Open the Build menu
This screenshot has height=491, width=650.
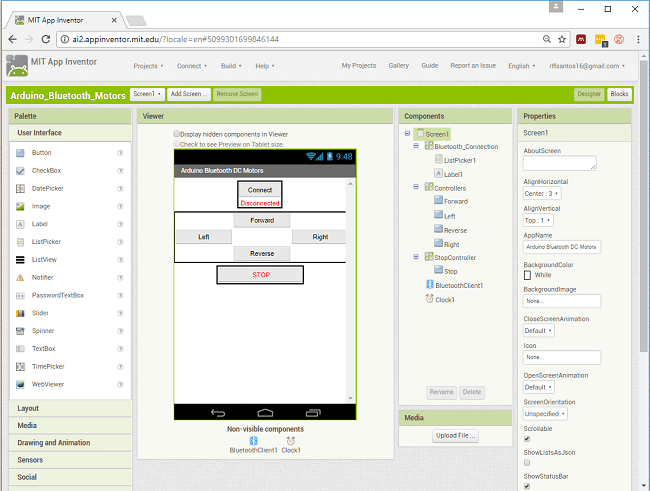point(231,66)
